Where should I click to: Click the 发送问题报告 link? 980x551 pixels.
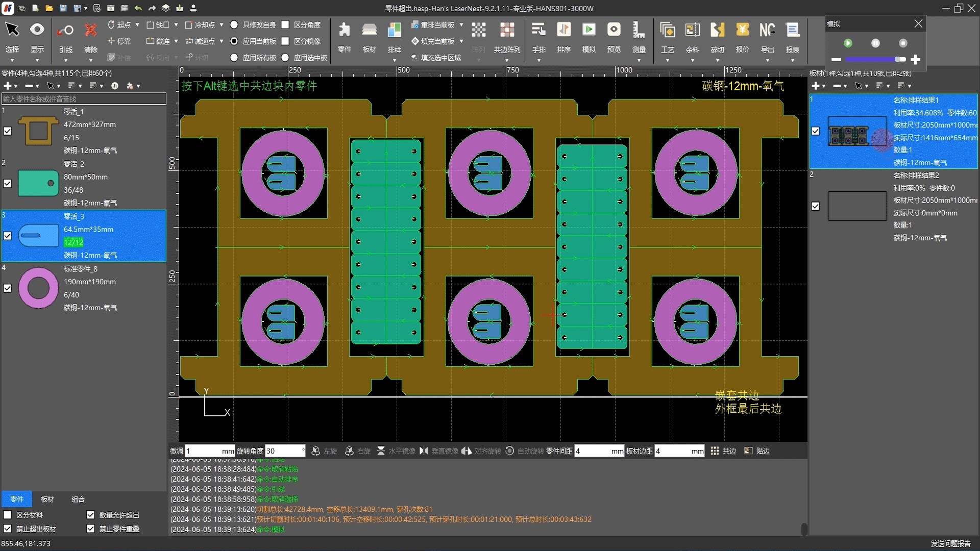click(950, 543)
